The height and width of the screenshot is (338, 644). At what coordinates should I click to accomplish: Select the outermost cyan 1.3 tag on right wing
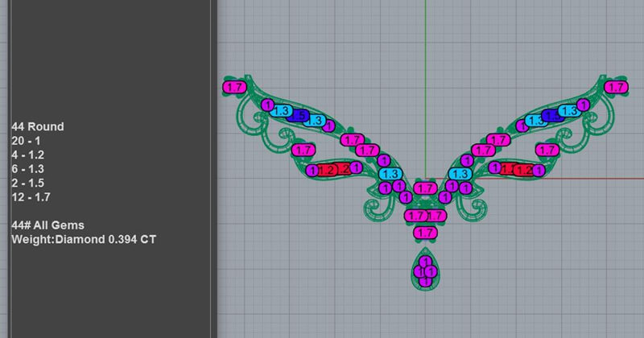point(570,111)
